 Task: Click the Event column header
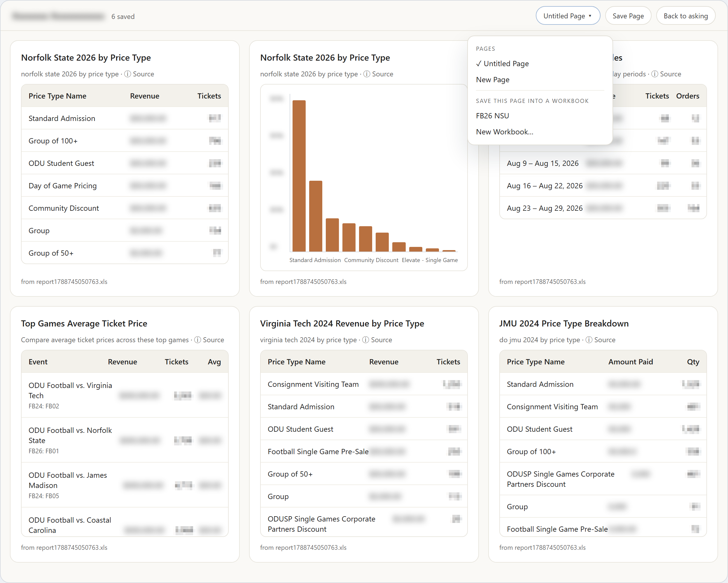click(x=38, y=362)
